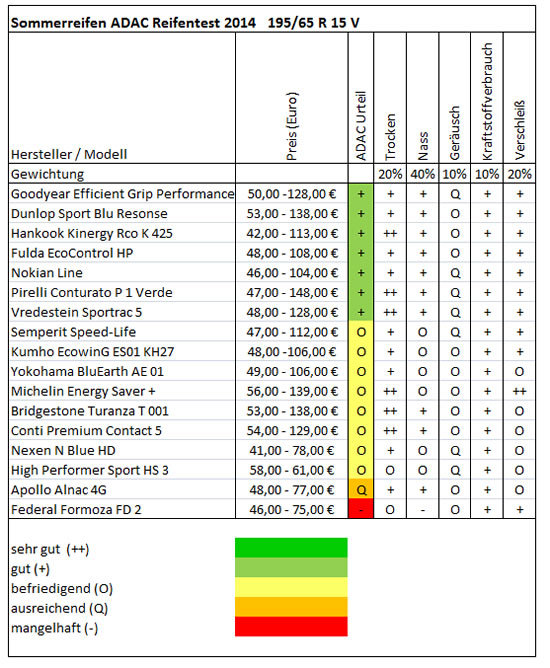Select the Federal Formoza FD 2 cell
Image resolution: width=550 pixels, height=668 pixels.
click(122, 510)
